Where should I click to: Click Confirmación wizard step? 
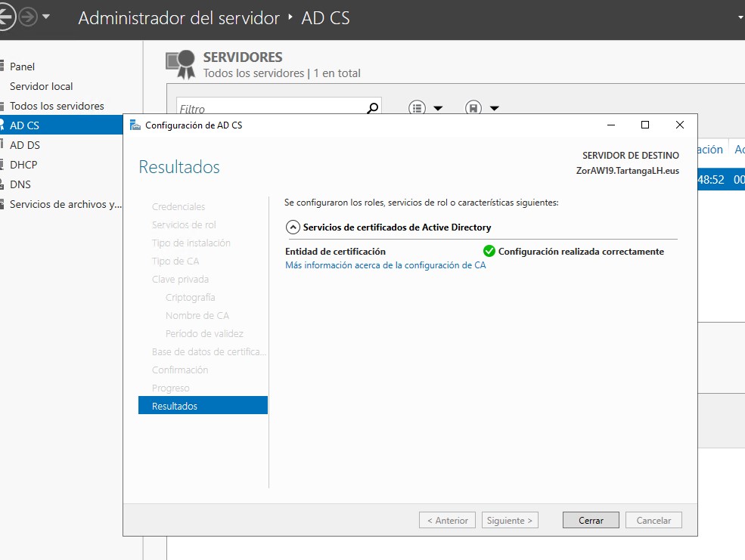click(180, 370)
